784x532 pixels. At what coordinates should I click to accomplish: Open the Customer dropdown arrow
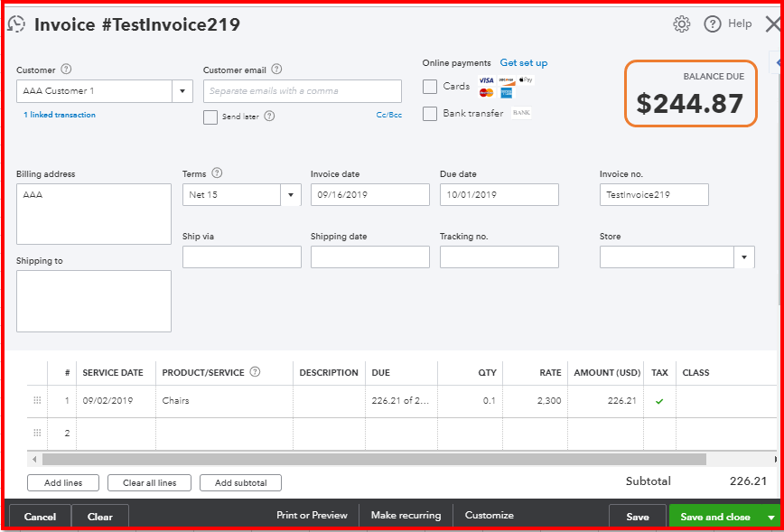point(182,91)
